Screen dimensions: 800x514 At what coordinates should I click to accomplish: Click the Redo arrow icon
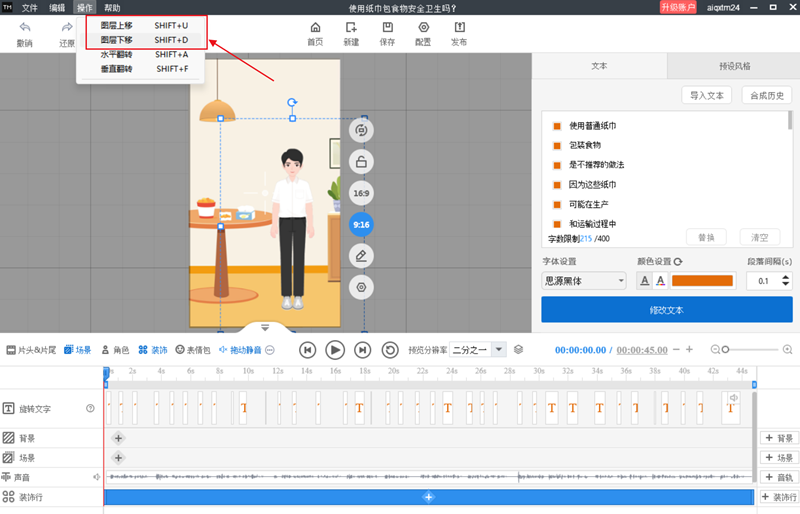pyautogui.click(x=67, y=27)
